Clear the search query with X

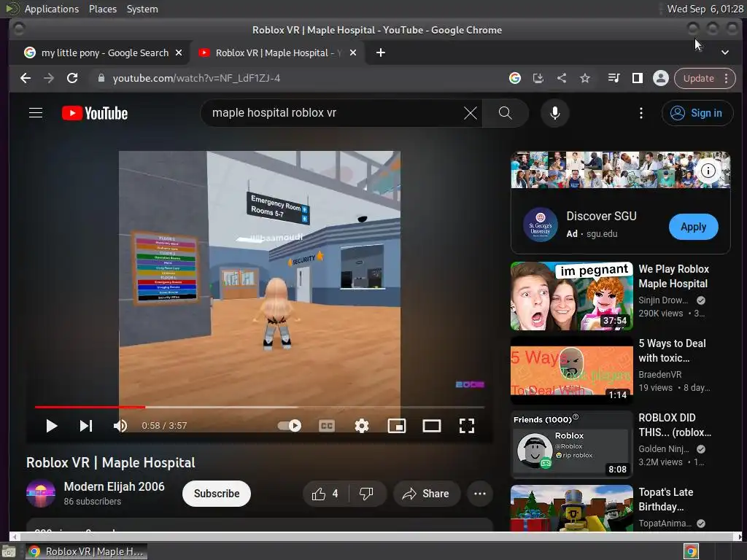(x=471, y=113)
